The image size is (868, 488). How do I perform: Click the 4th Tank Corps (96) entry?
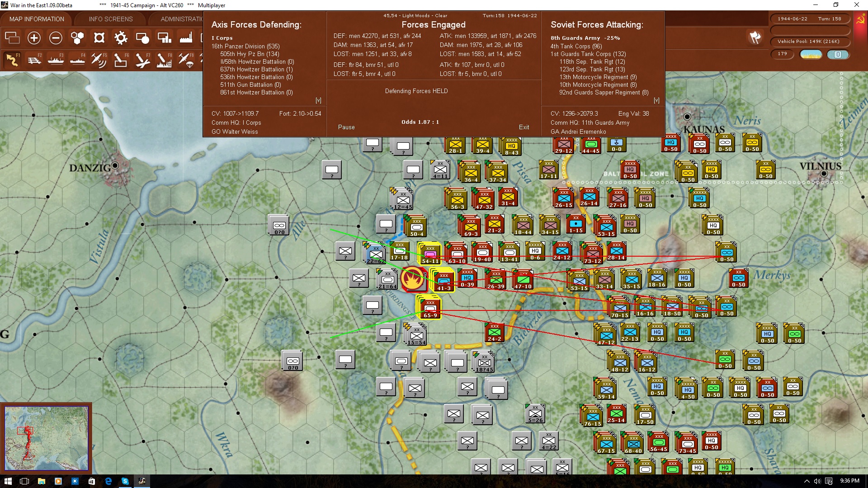(x=576, y=46)
